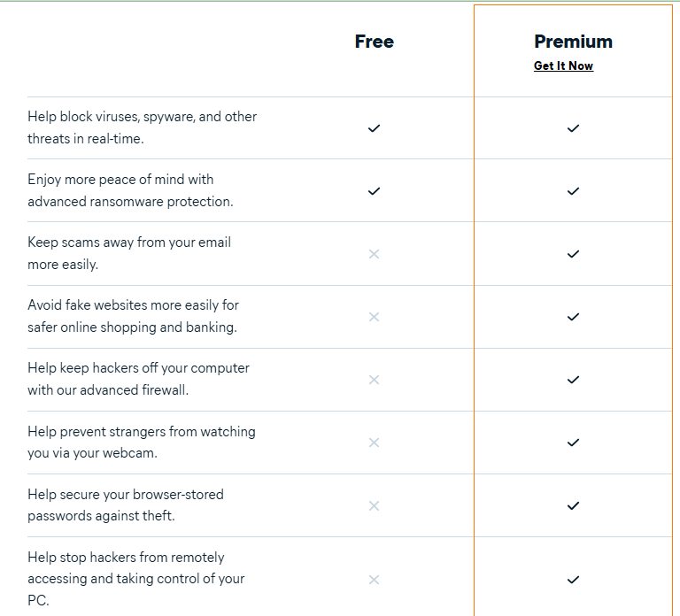
Task: Click Premium checkmark for real-time virus blocking
Action: click(573, 128)
